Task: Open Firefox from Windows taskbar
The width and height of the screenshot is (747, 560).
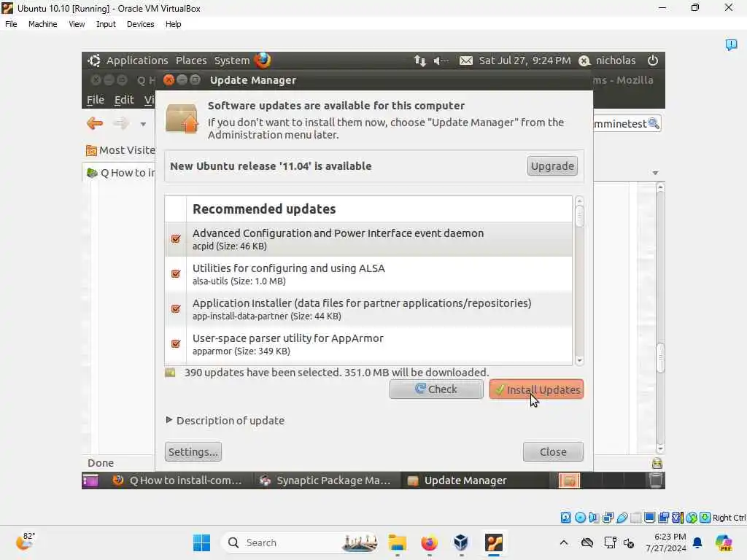Action: coord(429,542)
